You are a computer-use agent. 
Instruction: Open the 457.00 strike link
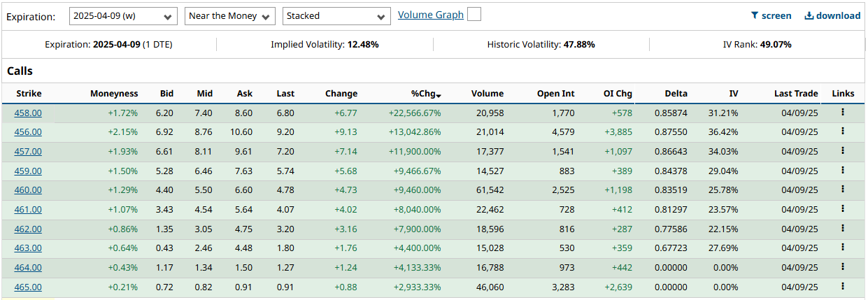(28, 151)
